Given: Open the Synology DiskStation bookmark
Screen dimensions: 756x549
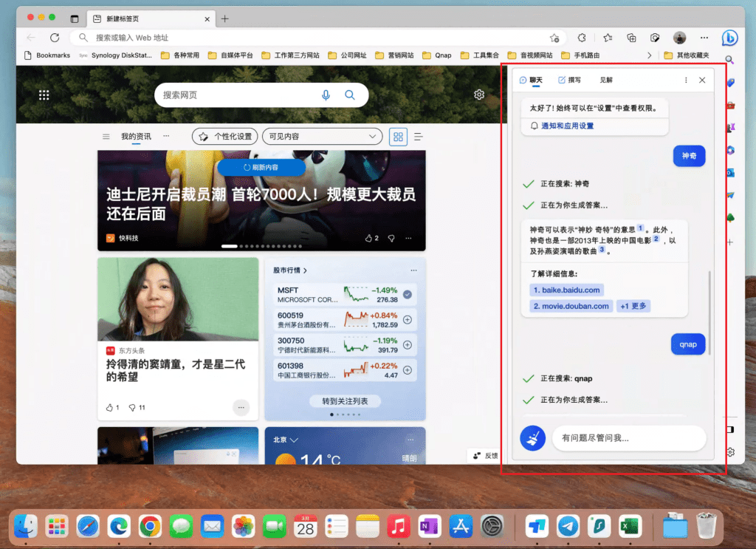Looking at the screenshot, I should pos(116,55).
